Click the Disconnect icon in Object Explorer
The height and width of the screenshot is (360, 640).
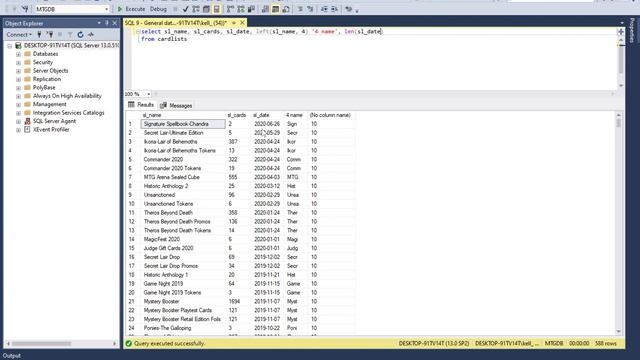coord(50,35)
